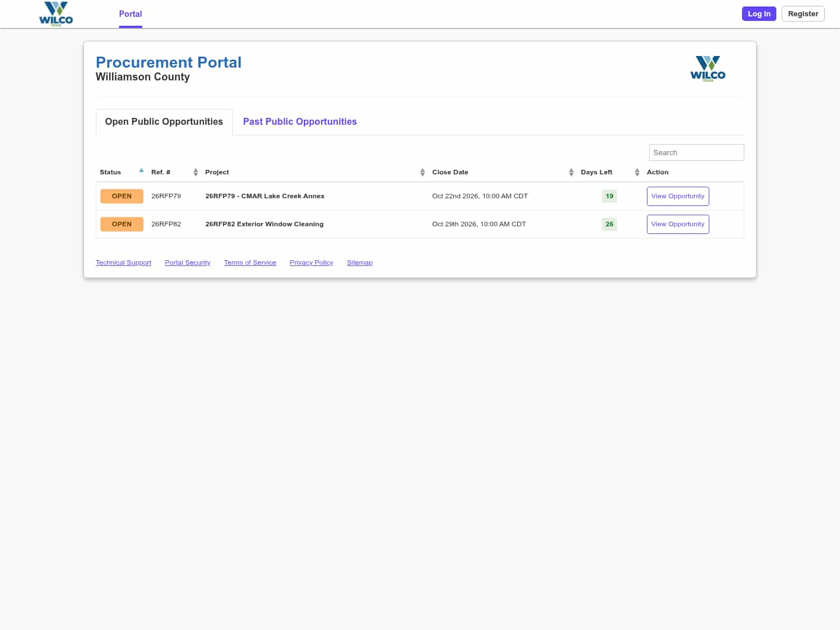Image resolution: width=840 pixels, height=630 pixels.
Task: Click OPEN status badge for 26RFP79
Action: pyautogui.click(x=122, y=196)
